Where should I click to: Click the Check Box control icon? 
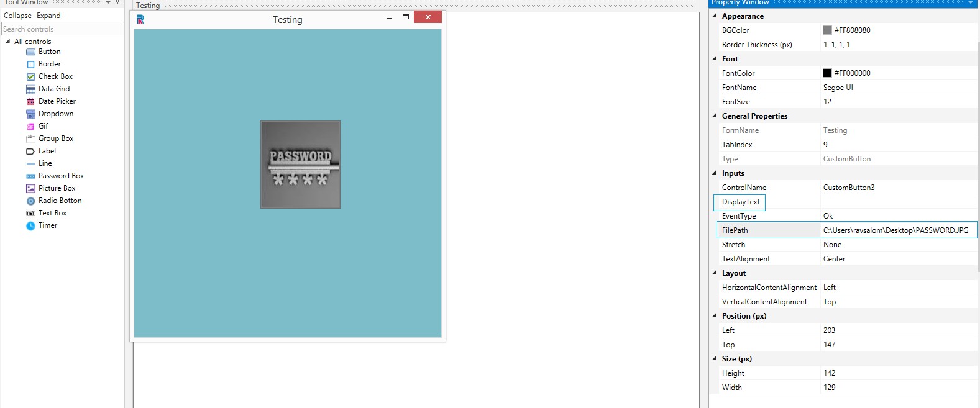pos(30,77)
